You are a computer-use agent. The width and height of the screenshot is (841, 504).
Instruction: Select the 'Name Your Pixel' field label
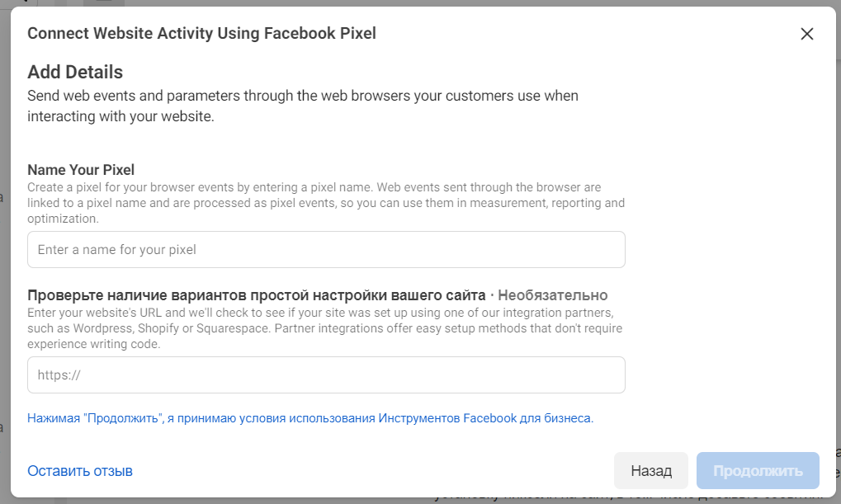pos(81,170)
